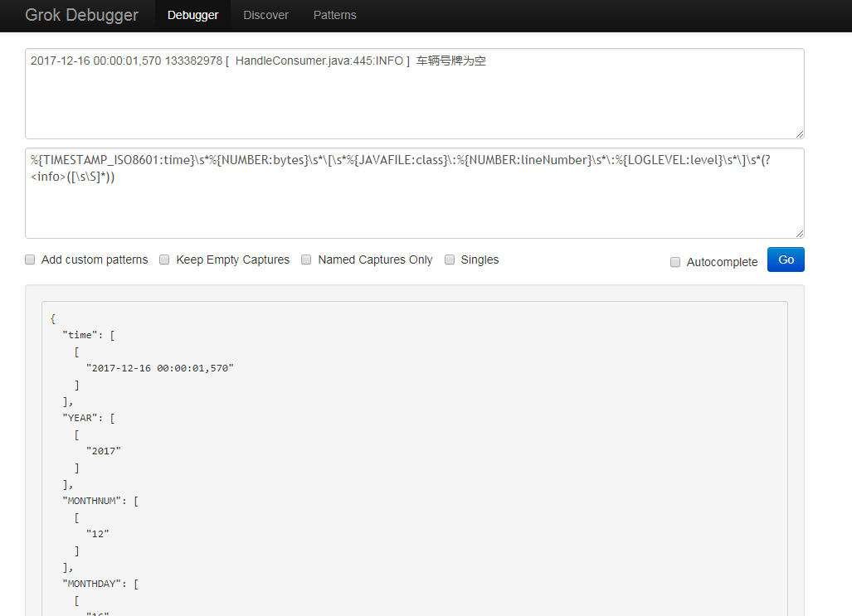Screen dimensions: 852x616
Task: Click the "12" output value
Action: (x=97, y=534)
